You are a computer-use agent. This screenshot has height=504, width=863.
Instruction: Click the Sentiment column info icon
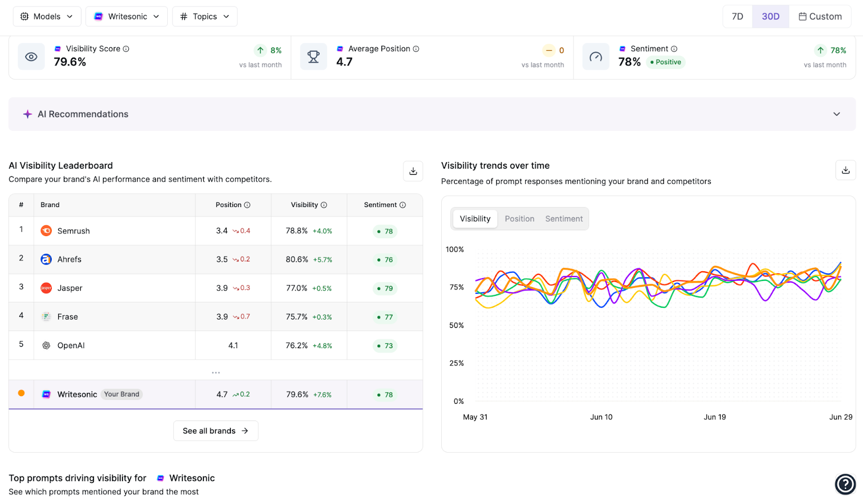tap(402, 205)
